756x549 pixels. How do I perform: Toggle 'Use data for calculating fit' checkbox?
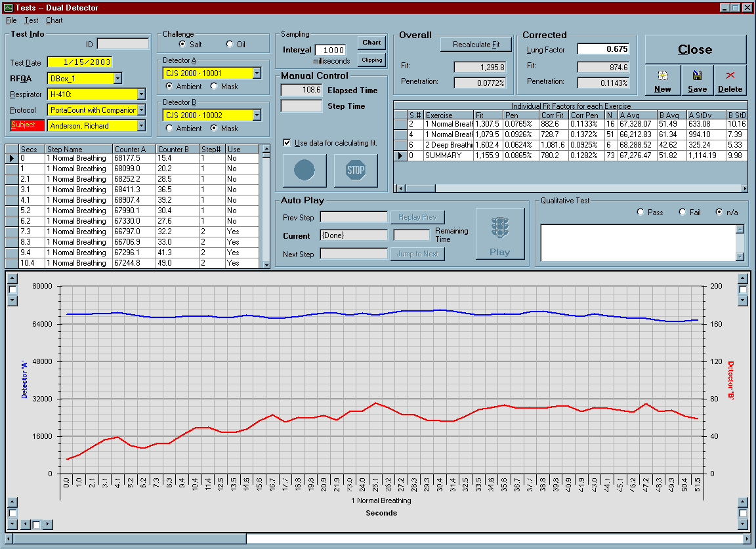286,143
